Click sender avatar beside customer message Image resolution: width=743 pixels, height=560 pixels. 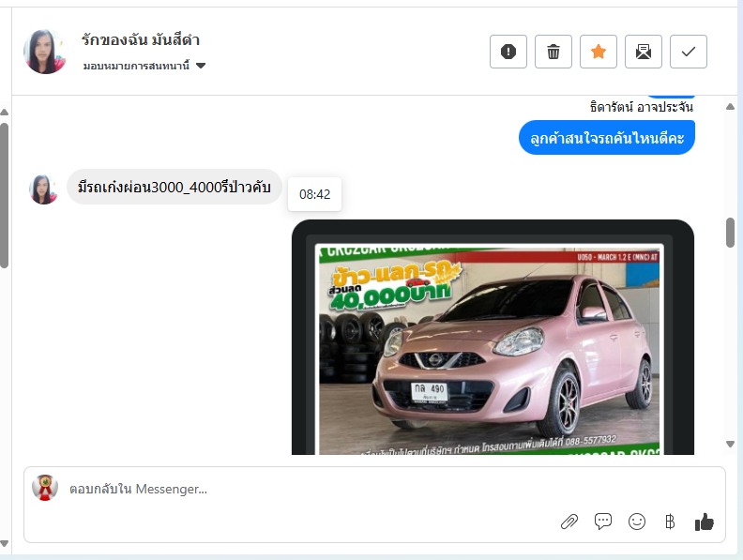tap(43, 189)
